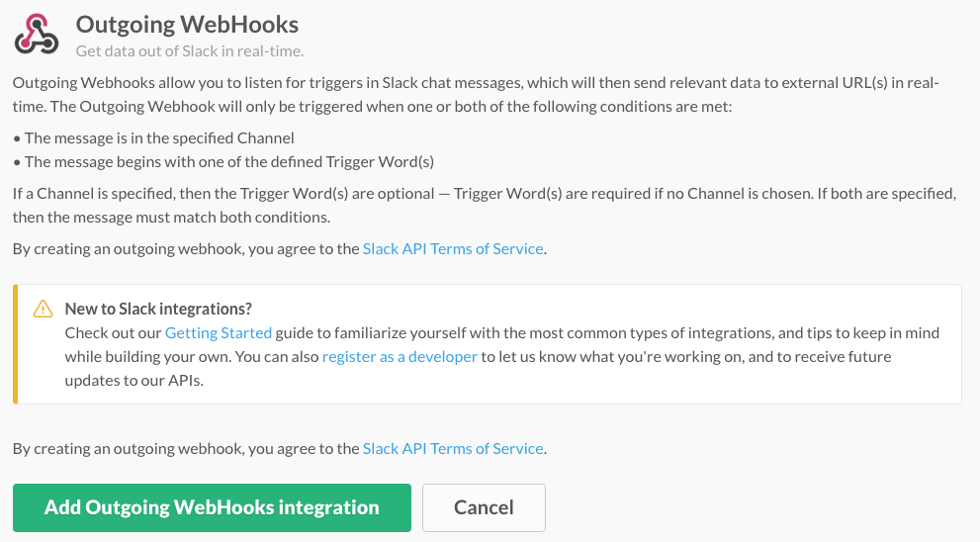
Task: Click the yellow accent bar of the notice box
Action: tap(16, 344)
